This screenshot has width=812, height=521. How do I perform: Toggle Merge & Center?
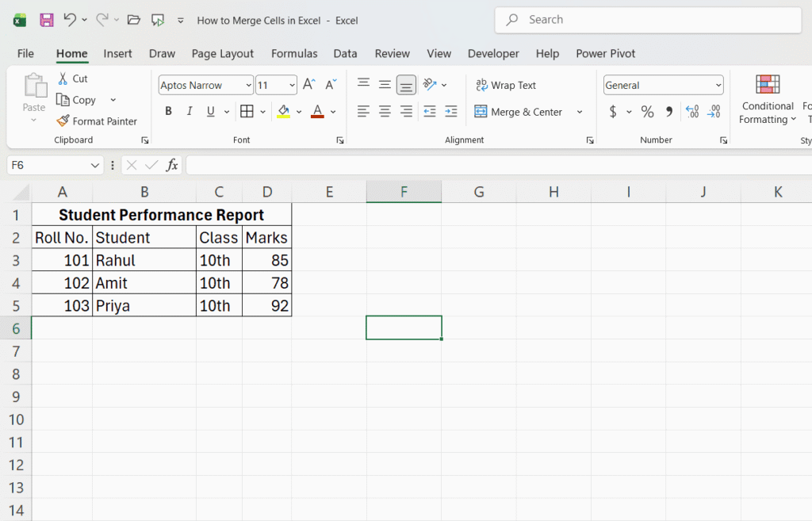pyautogui.click(x=519, y=112)
